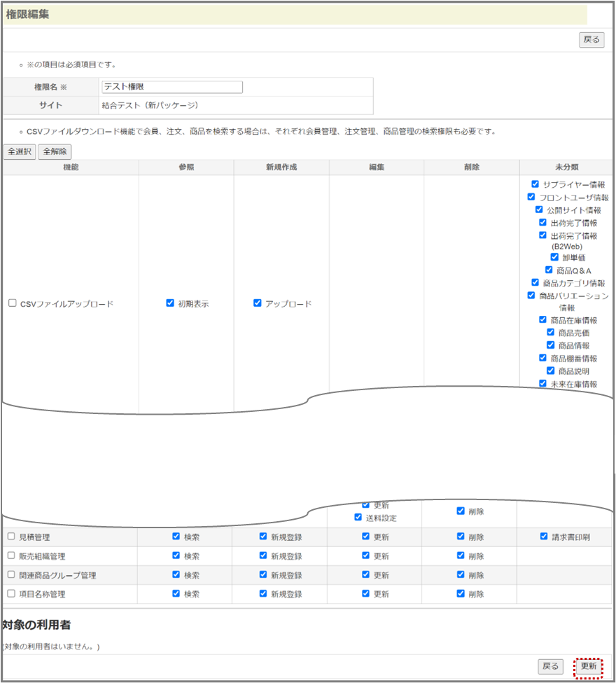Click the 戻る button beside 更新
This screenshot has height=683, width=616.
550,666
